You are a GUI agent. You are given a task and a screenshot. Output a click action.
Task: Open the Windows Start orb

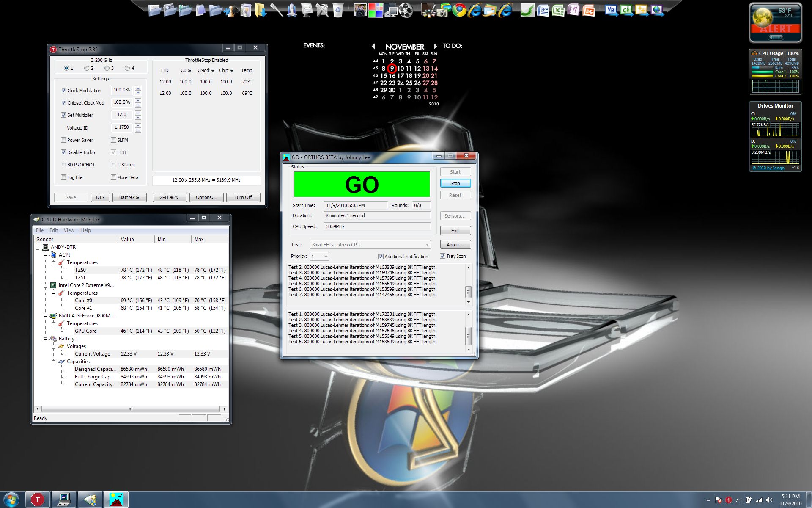tap(11, 500)
